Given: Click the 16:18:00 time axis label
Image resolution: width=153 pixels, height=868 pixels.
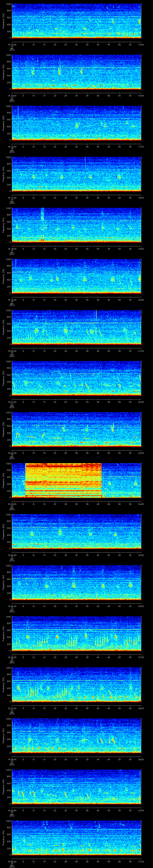Looking at the screenshot, I should (12, 249).
